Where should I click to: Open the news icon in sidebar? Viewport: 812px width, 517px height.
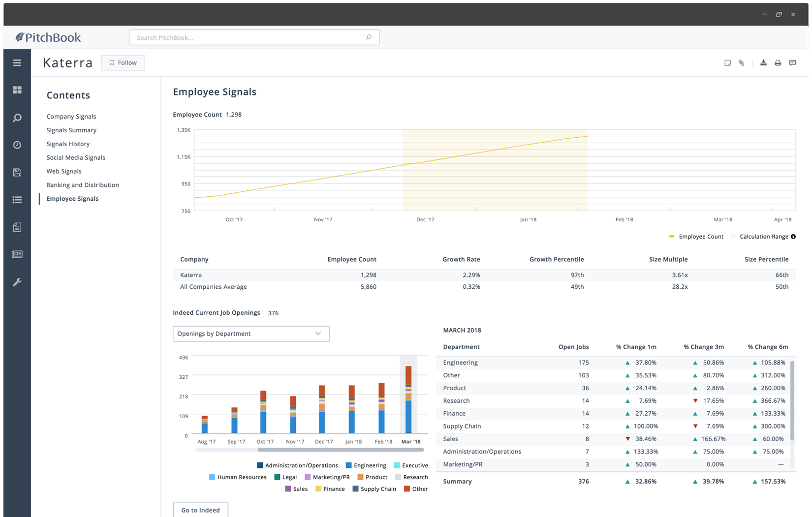(17, 254)
